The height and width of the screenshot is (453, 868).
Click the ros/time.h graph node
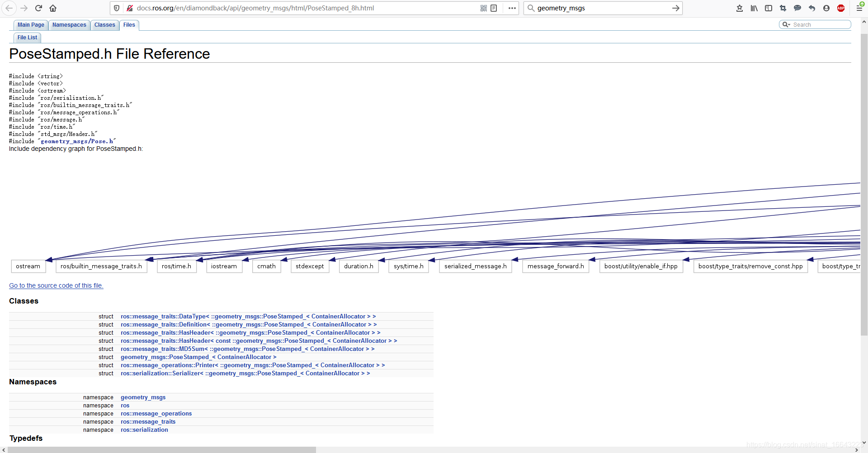[x=176, y=266]
